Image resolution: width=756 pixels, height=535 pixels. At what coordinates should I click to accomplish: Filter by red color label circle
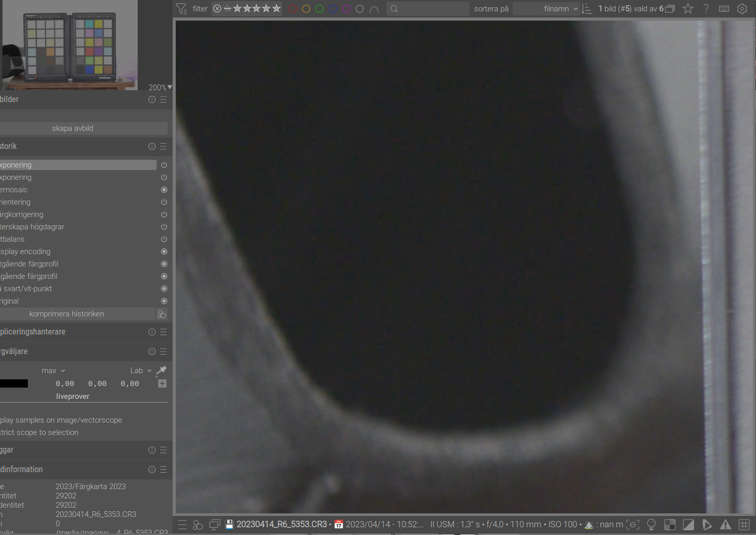[293, 9]
